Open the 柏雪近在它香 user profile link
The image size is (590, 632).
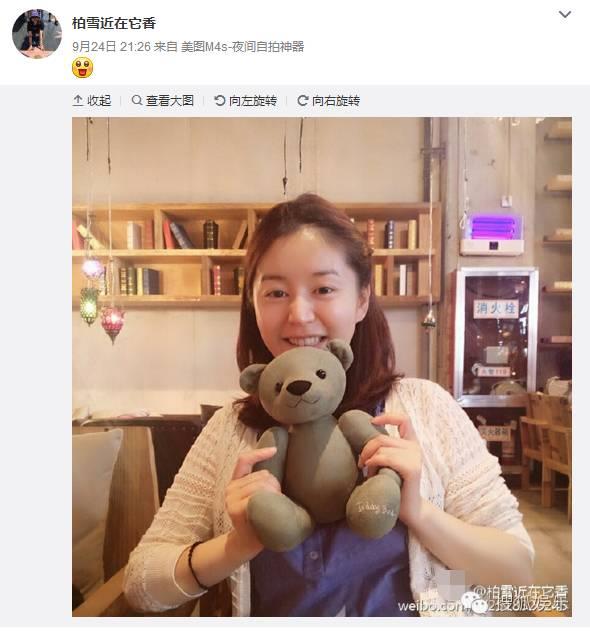coord(114,23)
